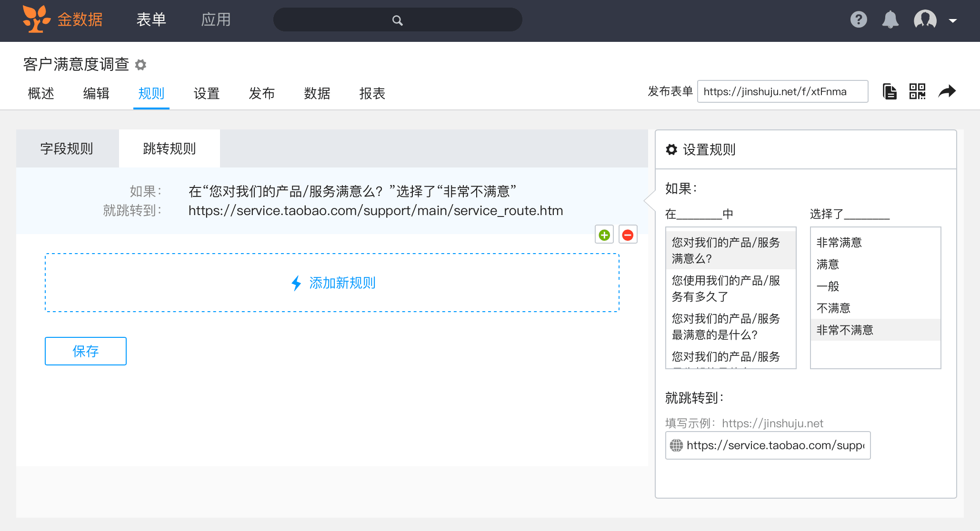Click 添加新规则 to add a rule
980x531 pixels.
pos(332,283)
